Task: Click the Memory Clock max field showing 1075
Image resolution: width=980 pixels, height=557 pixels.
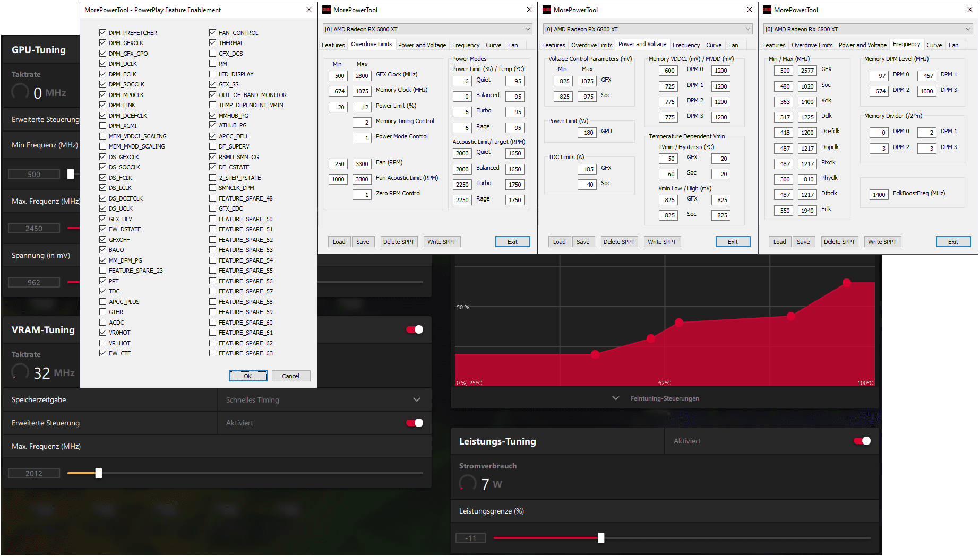Action: click(362, 91)
